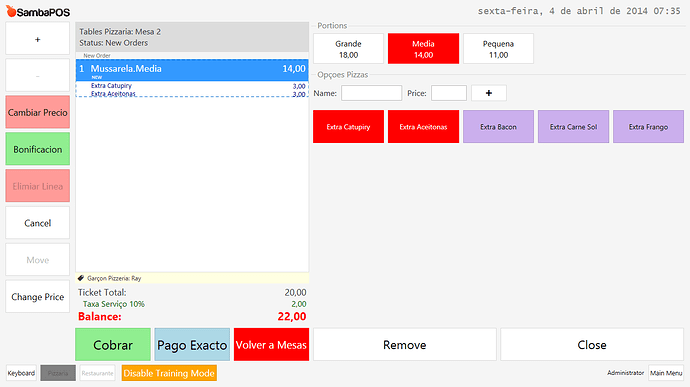Click the Volver a Mesas button
Viewport: 690px width, 387px height.
coord(271,345)
